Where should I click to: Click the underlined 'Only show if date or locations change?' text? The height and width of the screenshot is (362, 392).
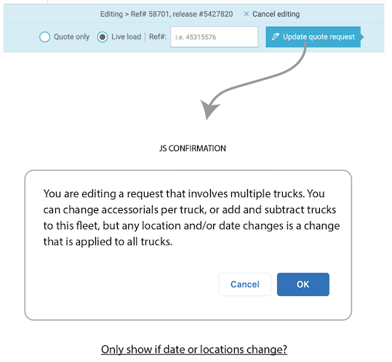194,349
